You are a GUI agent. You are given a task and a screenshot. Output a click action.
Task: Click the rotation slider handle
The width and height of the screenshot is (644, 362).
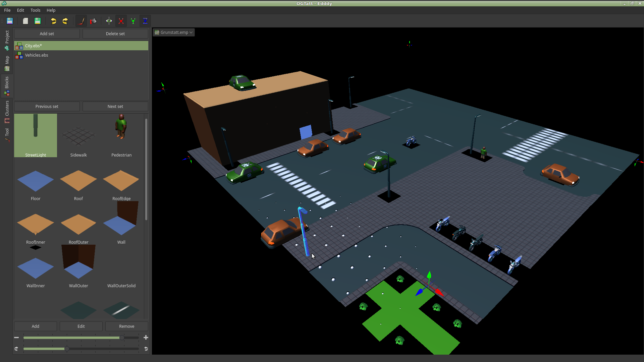[67, 349]
